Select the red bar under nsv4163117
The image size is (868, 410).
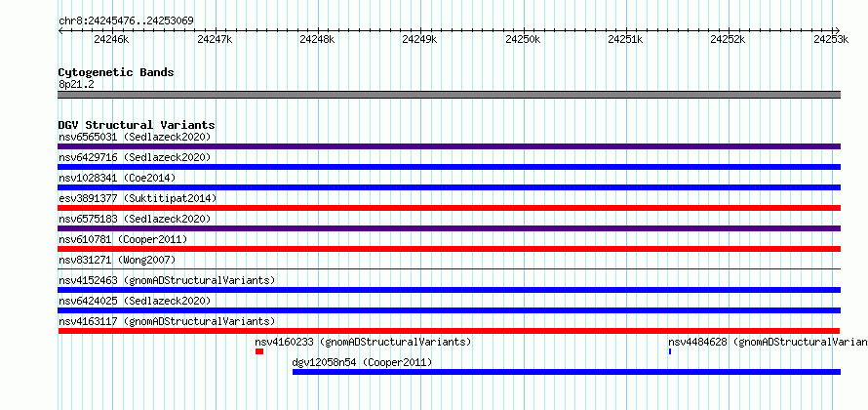[x=449, y=331]
